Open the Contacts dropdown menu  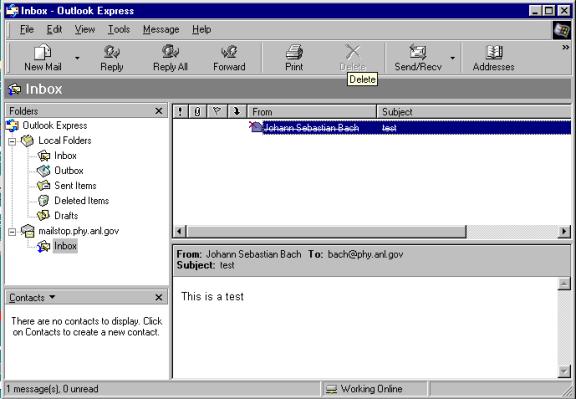pyautogui.click(x=32, y=297)
